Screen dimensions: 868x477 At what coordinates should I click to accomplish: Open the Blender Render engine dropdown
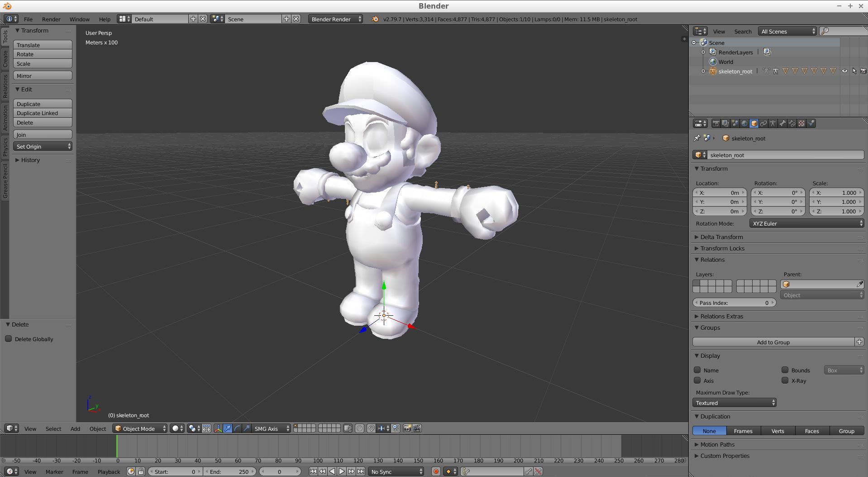click(x=335, y=19)
